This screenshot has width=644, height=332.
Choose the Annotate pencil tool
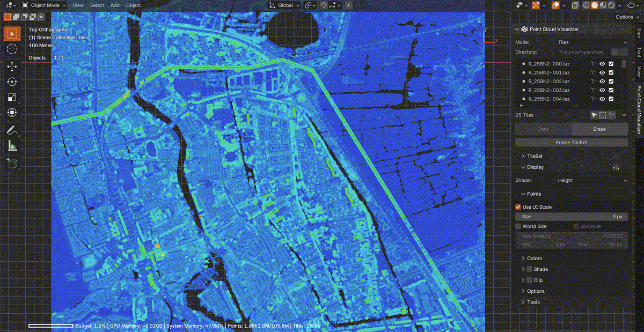(x=12, y=130)
